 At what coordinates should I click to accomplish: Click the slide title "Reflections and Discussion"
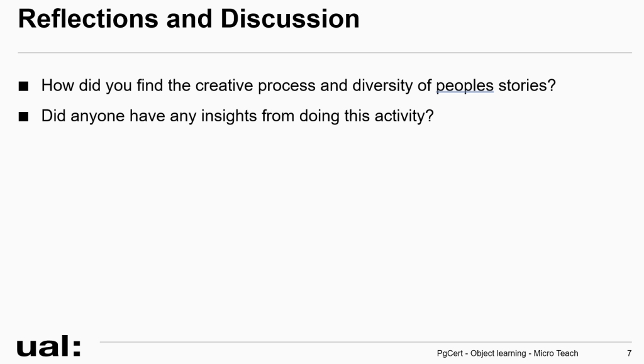[x=189, y=19]
